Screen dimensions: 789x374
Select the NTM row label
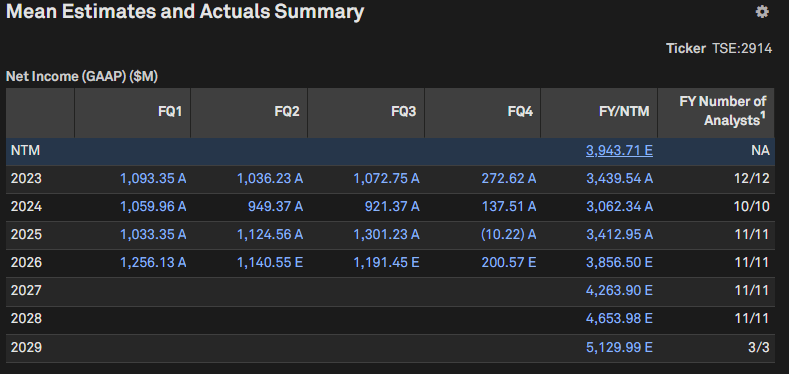coord(25,151)
